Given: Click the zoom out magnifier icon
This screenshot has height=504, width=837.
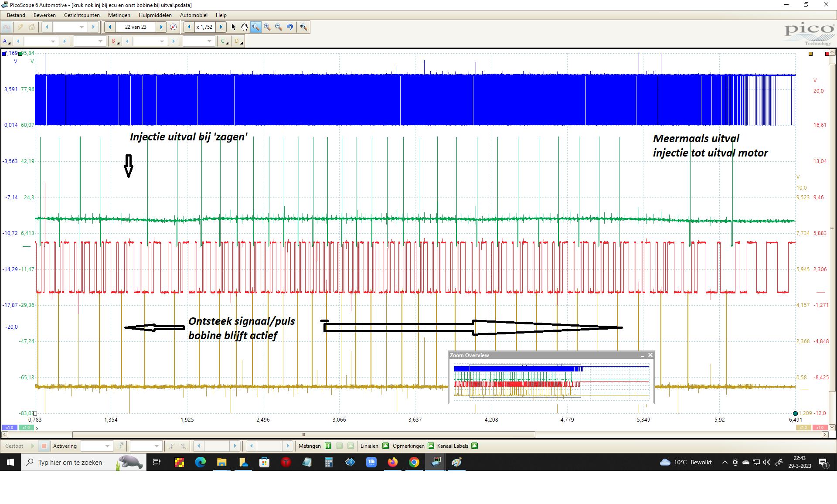Looking at the screenshot, I should 279,27.
